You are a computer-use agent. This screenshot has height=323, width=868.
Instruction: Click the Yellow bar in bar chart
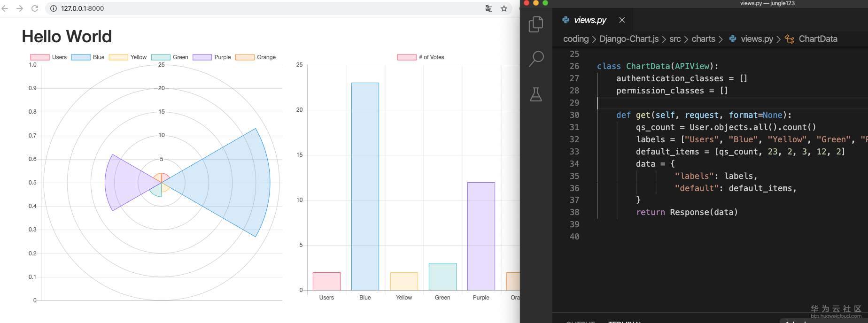404,281
